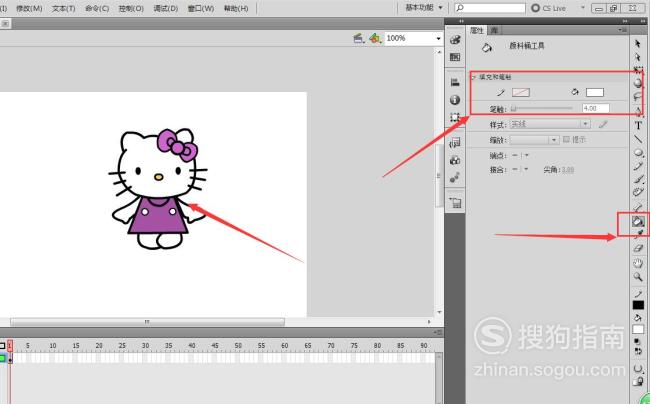650x404 pixels.
Task: Select the Paint Bucket tool in toolbar
Action: point(638,222)
